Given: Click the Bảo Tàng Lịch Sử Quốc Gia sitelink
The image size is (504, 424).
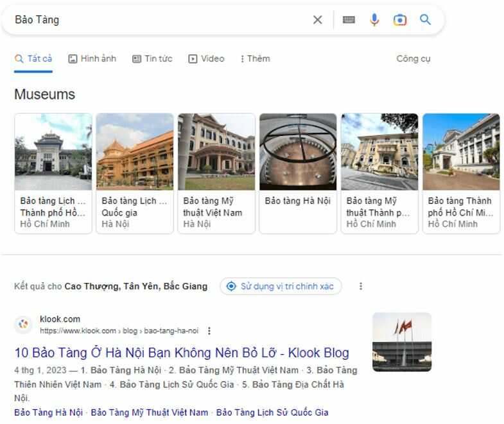Looking at the screenshot, I should 272,412.
